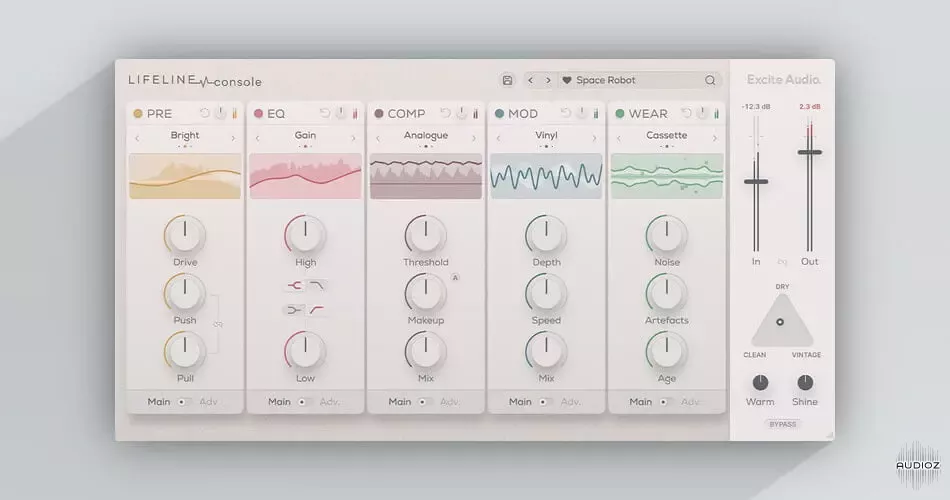Screen dimensions: 950x500
Task: Click the Drive knob in PRE
Action: (185, 235)
